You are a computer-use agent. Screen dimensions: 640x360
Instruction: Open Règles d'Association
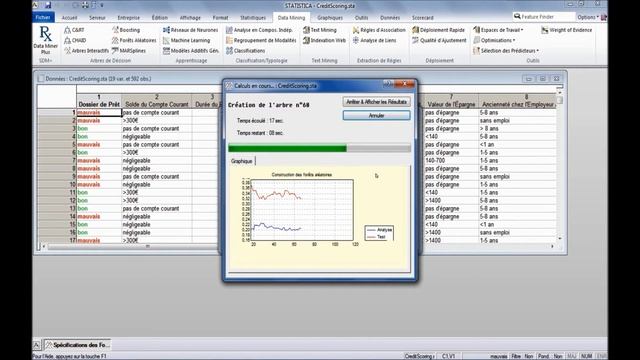(379, 30)
